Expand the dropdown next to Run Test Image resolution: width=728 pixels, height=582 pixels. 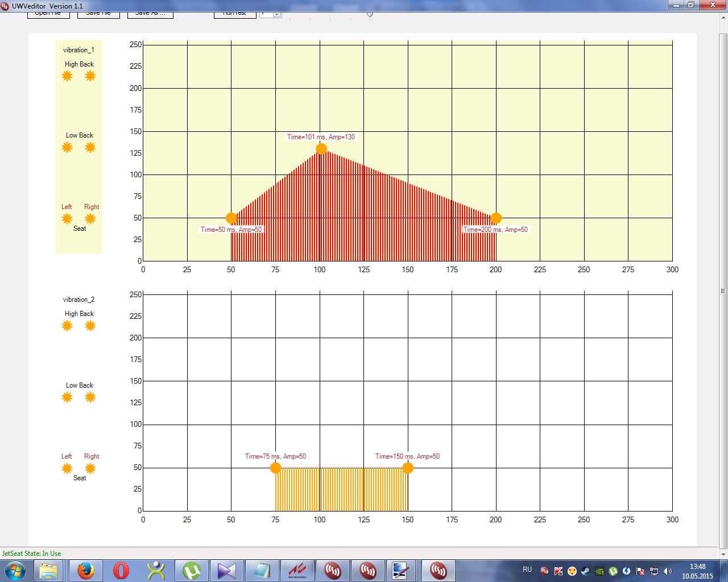pyautogui.click(x=277, y=14)
